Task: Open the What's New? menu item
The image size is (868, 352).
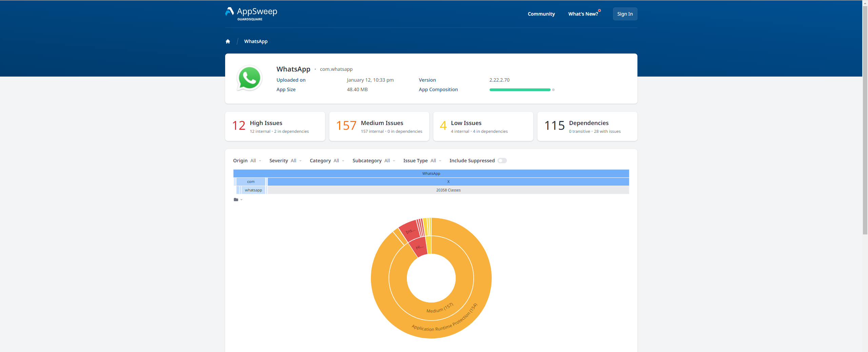Action: [583, 14]
